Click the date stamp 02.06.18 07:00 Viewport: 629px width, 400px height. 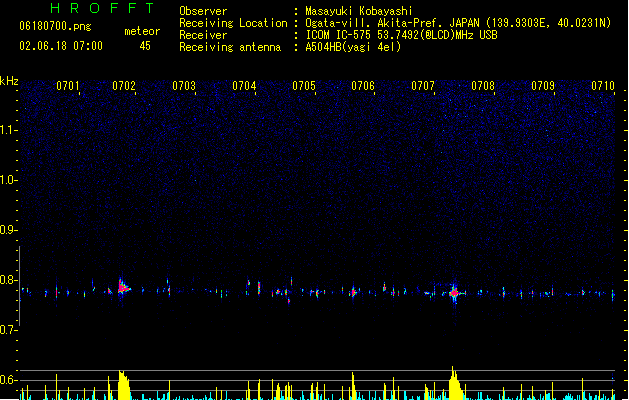click(61, 46)
